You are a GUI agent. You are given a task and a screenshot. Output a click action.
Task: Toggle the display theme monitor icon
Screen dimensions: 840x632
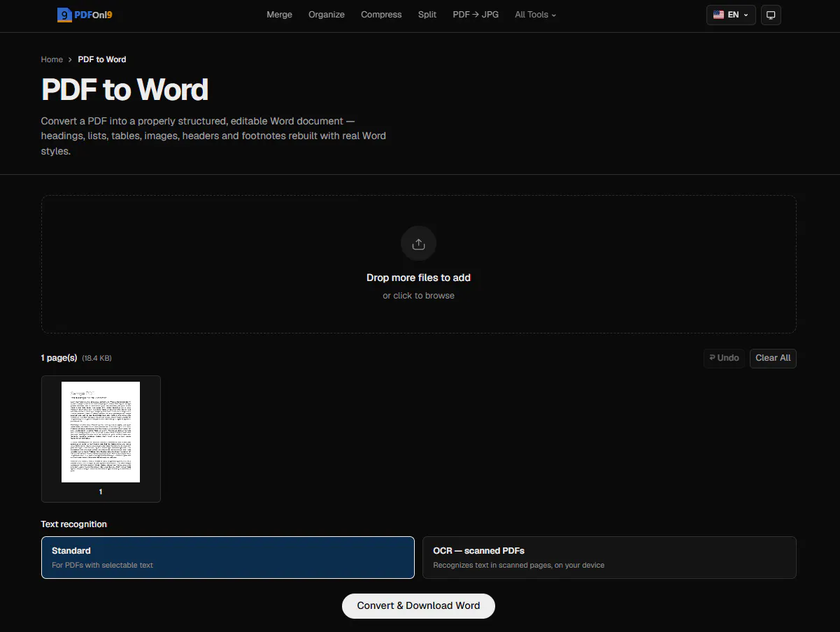point(771,15)
